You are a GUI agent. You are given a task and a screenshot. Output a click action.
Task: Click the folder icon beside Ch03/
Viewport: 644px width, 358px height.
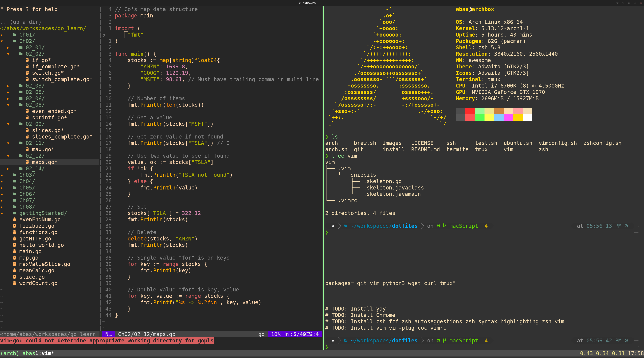click(14, 175)
